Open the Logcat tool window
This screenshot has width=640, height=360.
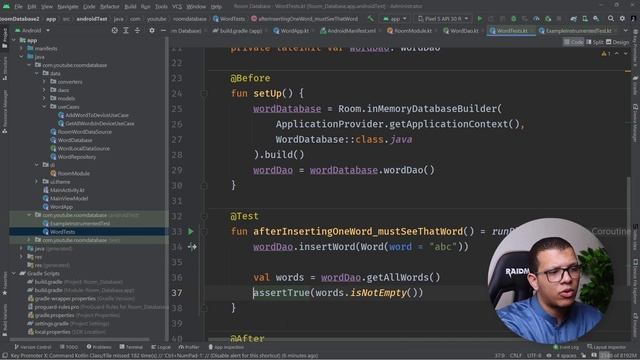pos(161,347)
